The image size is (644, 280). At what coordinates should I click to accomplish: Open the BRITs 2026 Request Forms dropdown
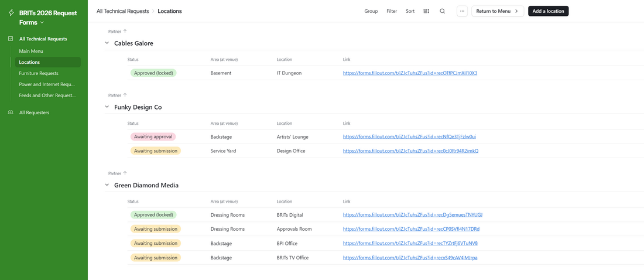pos(42,22)
